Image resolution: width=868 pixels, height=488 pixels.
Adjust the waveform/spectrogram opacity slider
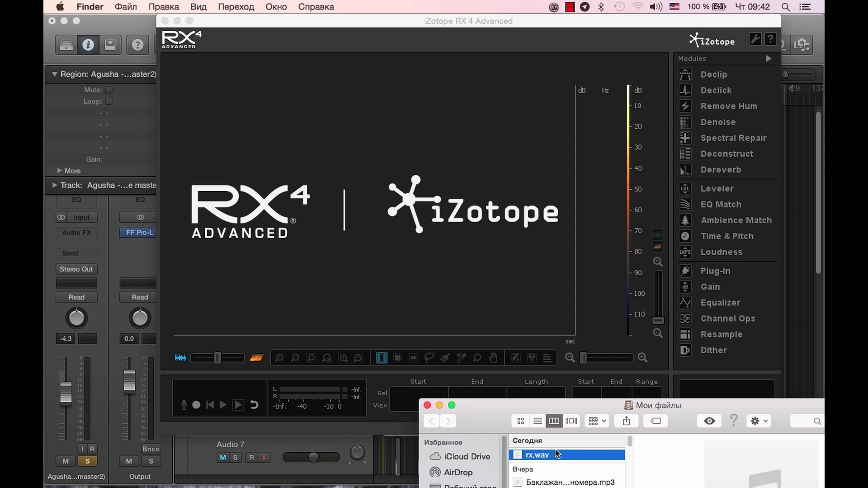(x=217, y=358)
